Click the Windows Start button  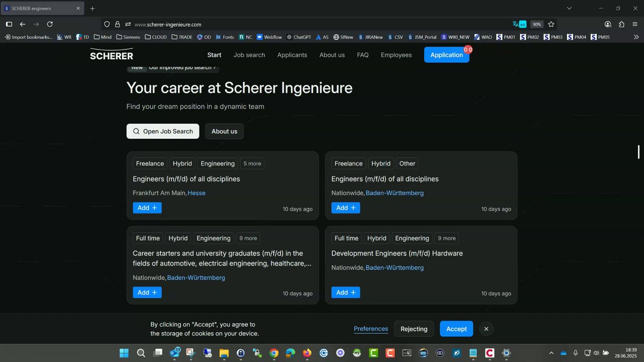click(124, 353)
